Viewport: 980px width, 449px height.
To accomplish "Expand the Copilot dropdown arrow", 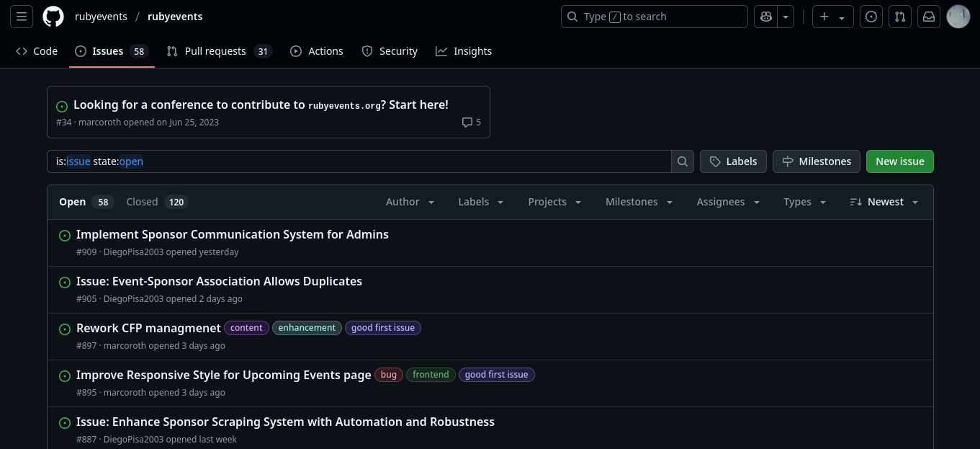I will (x=786, y=17).
